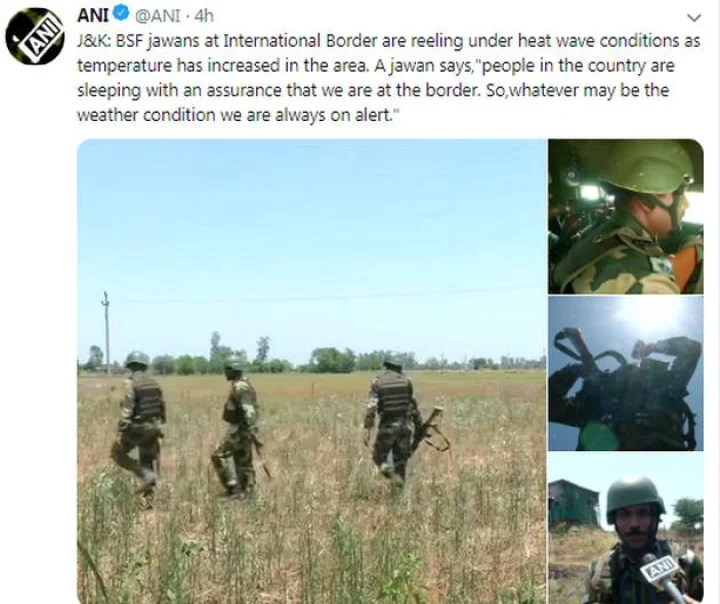Screen dimensions: 720x604
Task: Open the ANI profile avatar
Action: click(35, 36)
